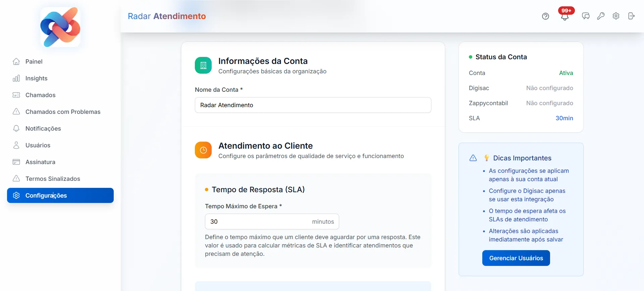Click tip about tempo de espera e SLAs
644x291 pixels.
click(527, 215)
